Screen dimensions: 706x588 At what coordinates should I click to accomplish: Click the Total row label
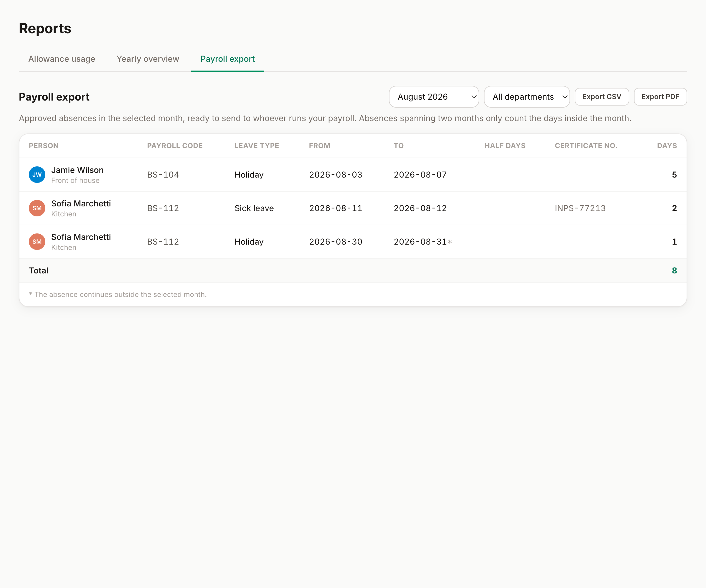coord(39,271)
